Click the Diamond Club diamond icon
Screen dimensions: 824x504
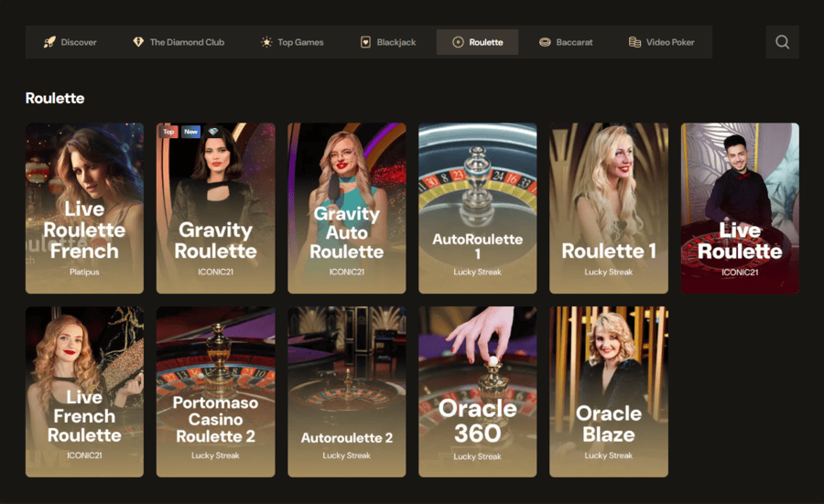[138, 42]
